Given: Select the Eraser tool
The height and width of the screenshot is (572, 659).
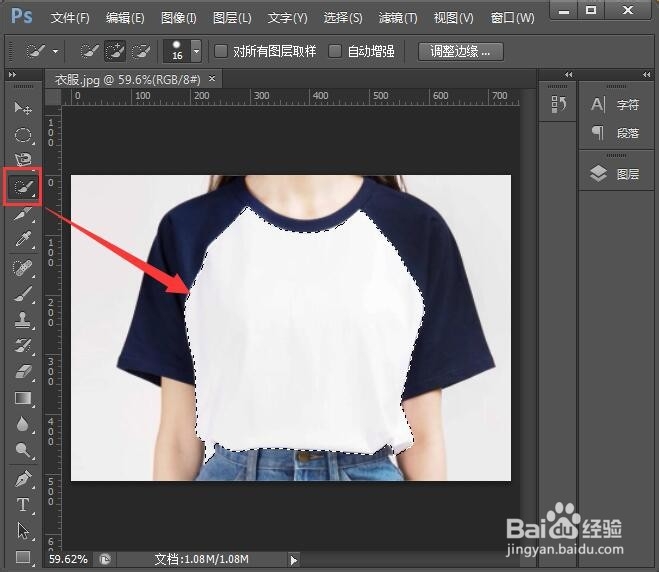Looking at the screenshot, I should [x=23, y=372].
